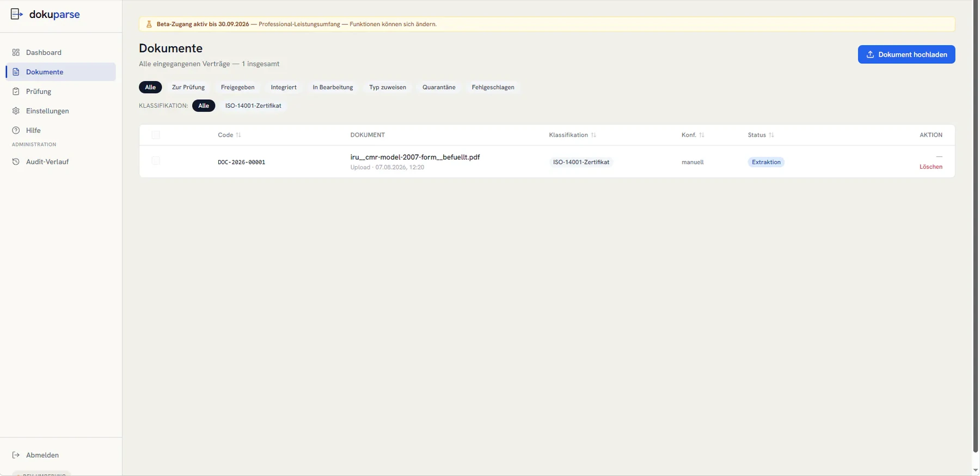This screenshot has height=476, width=980.
Task: Check the box for DOC-2026-00001 row
Action: click(156, 161)
